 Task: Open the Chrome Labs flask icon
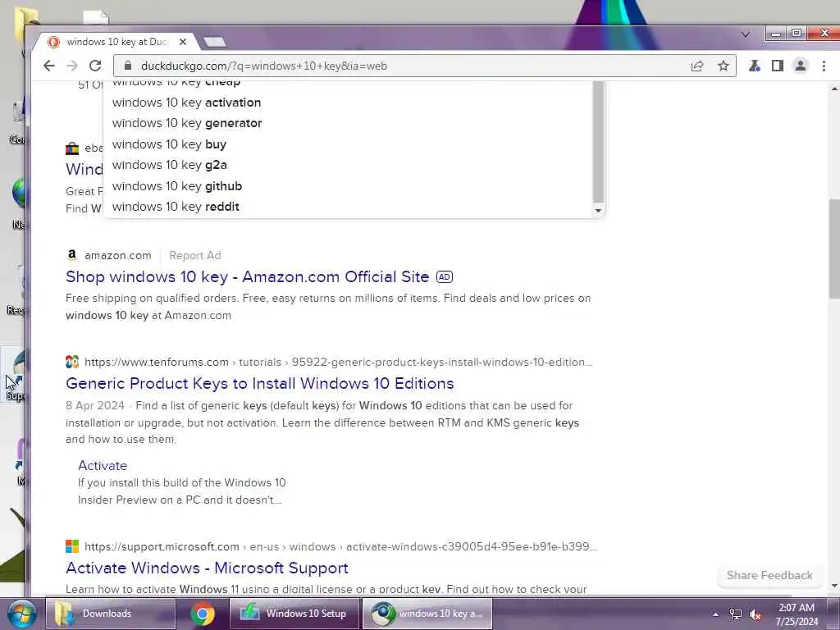click(755, 66)
